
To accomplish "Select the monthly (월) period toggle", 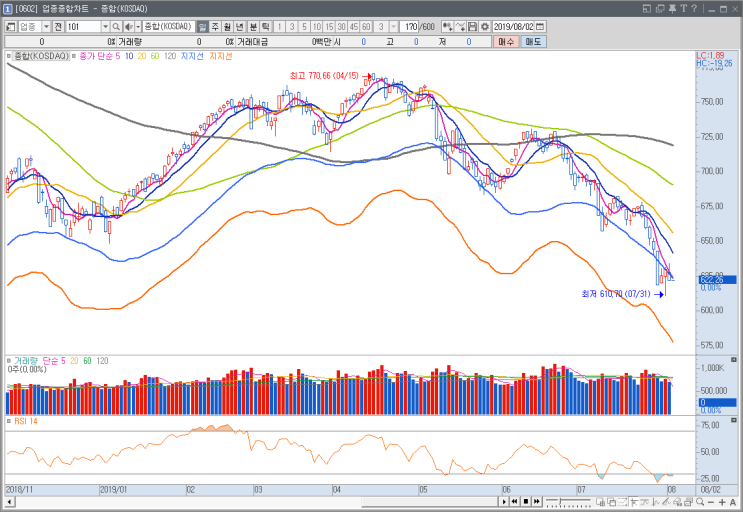I will 227,27.
